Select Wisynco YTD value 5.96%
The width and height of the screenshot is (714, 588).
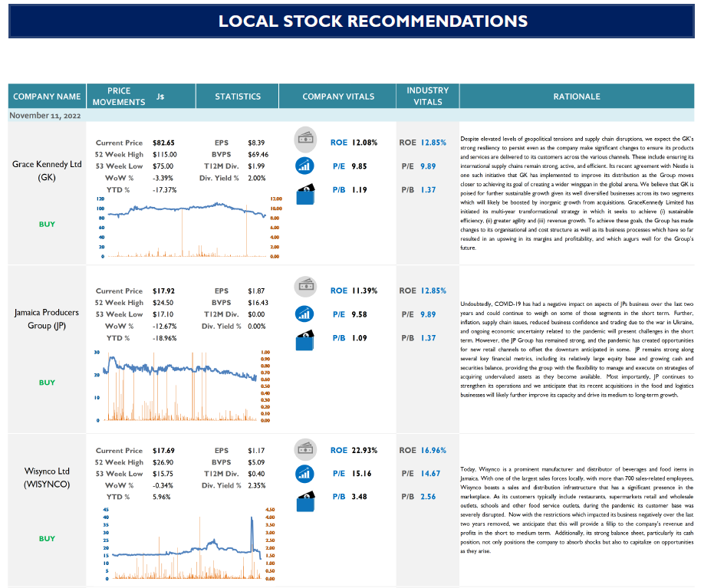click(x=162, y=497)
